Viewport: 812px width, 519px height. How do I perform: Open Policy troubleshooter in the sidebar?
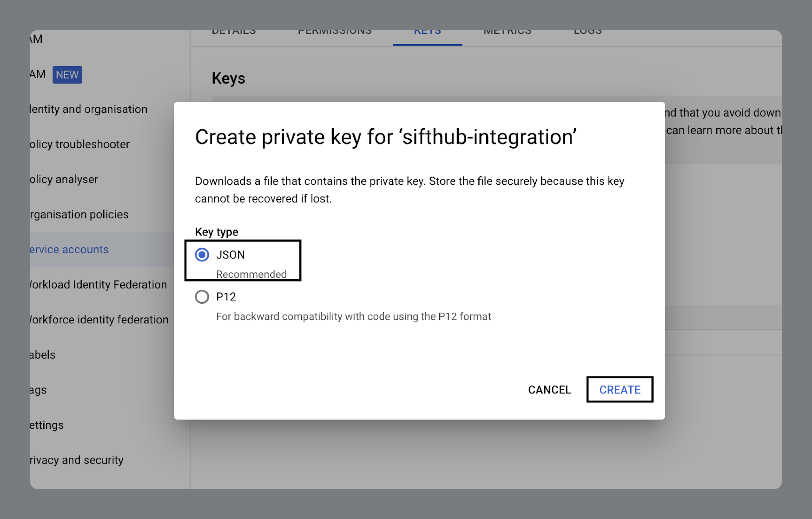[x=80, y=144]
